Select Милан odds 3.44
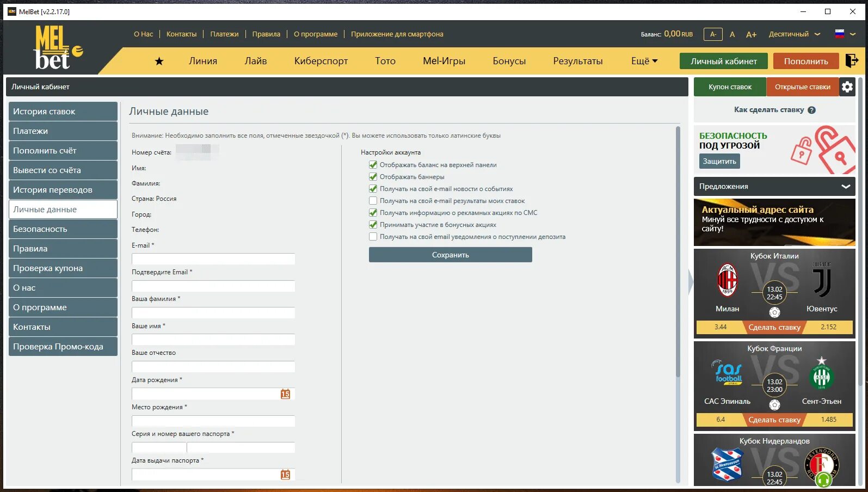The image size is (868, 492). [721, 327]
